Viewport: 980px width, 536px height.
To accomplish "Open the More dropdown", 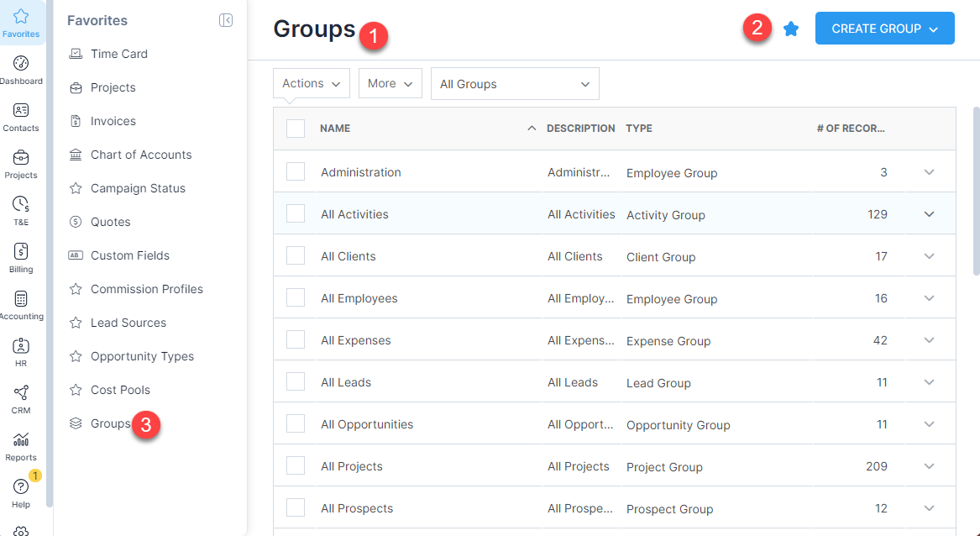I will click(x=390, y=83).
